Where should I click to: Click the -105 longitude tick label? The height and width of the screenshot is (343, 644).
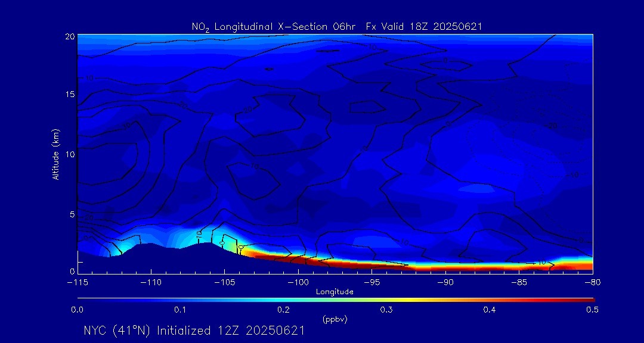[x=225, y=283]
